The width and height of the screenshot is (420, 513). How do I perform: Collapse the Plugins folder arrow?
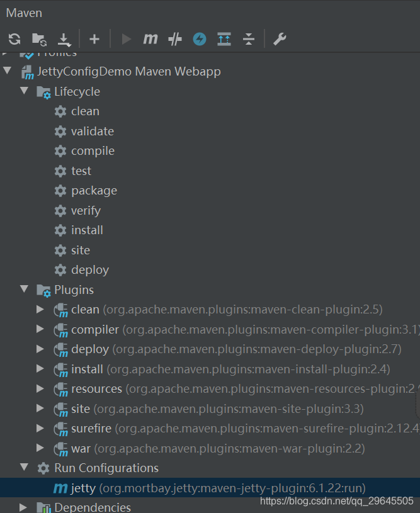tap(24, 288)
